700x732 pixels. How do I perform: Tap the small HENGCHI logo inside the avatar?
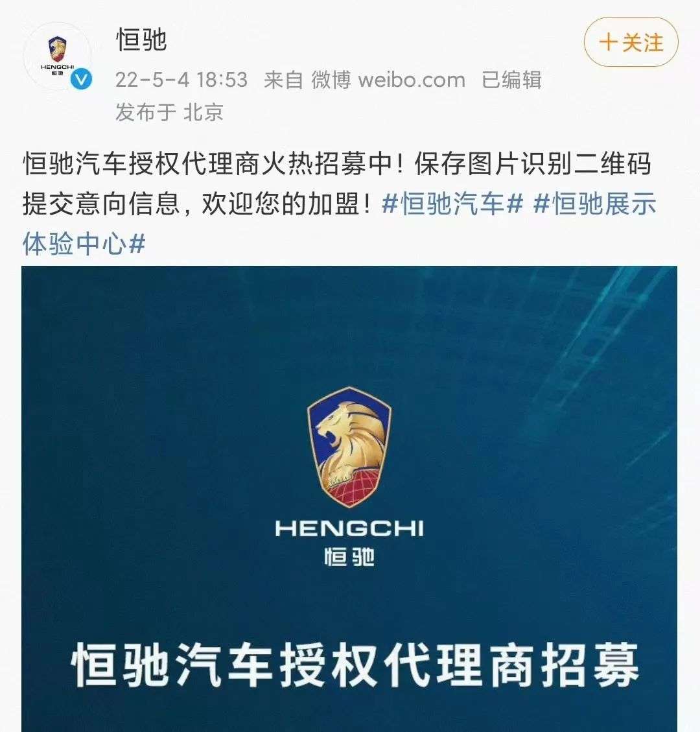pos(58,56)
